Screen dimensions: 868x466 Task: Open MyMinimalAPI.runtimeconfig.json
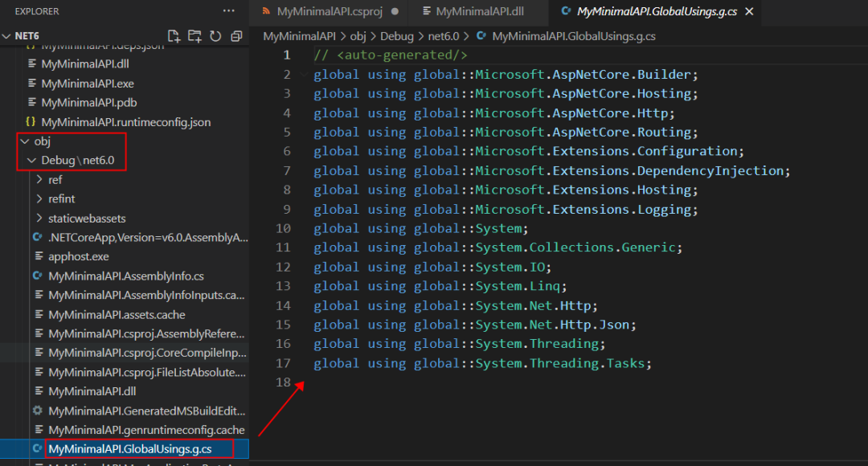point(125,122)
